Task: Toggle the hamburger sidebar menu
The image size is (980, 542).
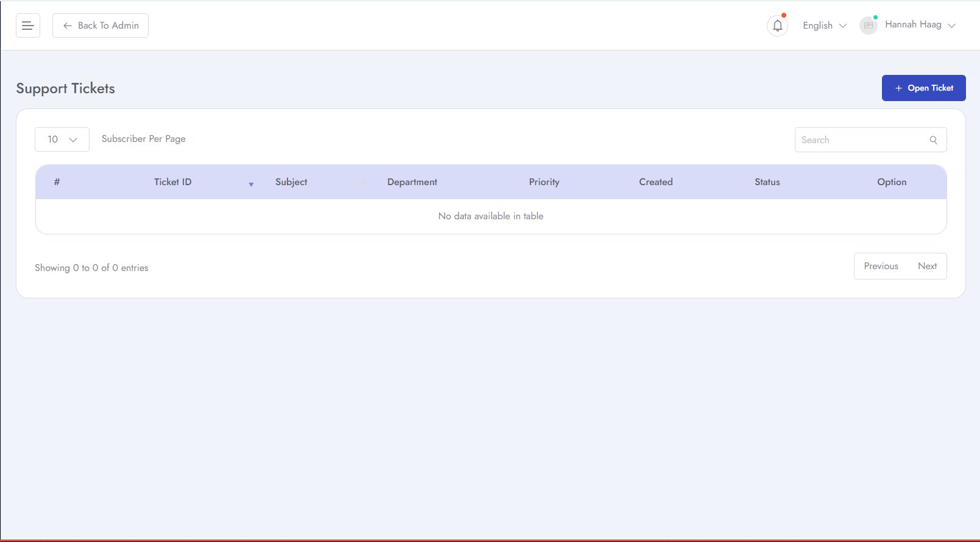Action: click(28, 26)
